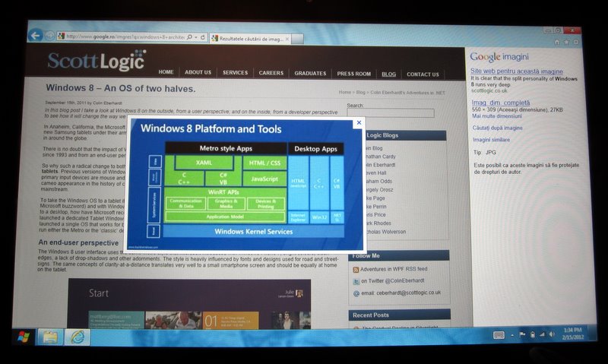Show hidden system tray icons

tap(512, 335)
